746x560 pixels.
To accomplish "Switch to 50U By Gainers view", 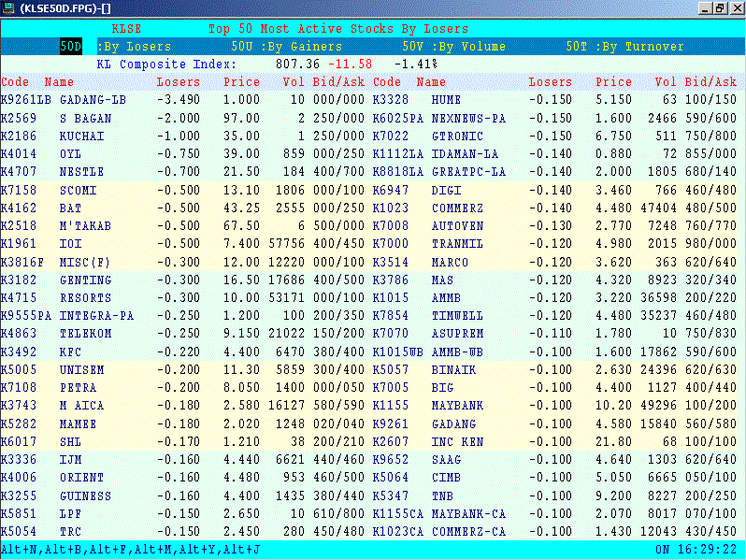I will (287, 47).
